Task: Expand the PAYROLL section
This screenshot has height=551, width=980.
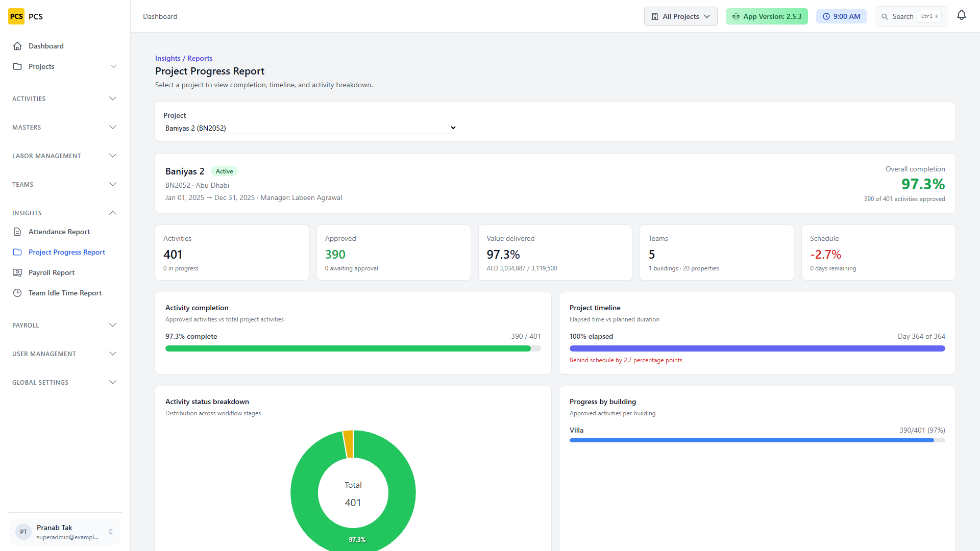Action: click(x=65, y=325)
